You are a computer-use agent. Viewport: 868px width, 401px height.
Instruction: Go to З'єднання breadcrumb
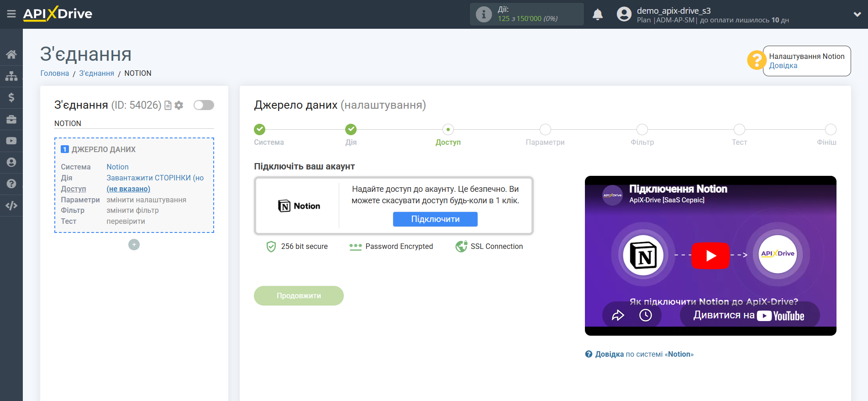point(97,73)
